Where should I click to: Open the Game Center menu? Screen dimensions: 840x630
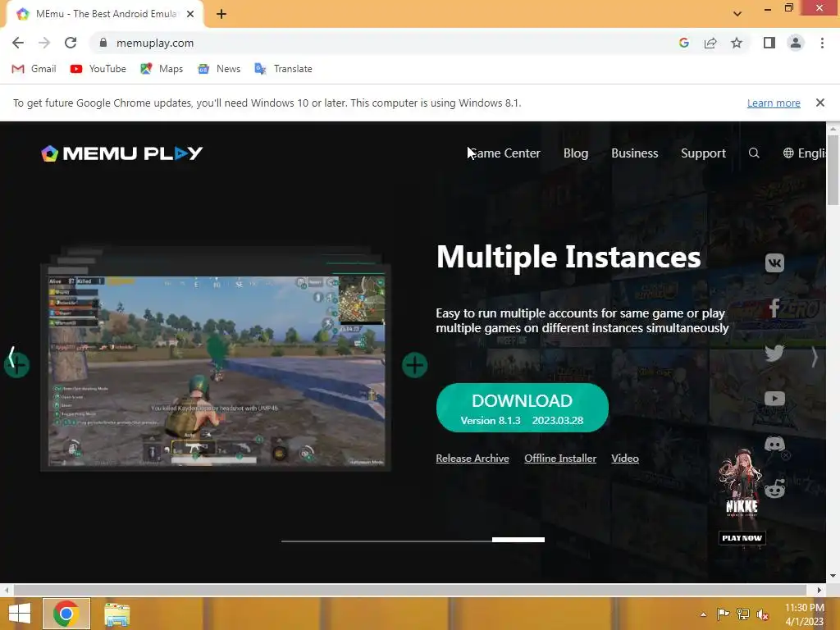click(504, 153)
